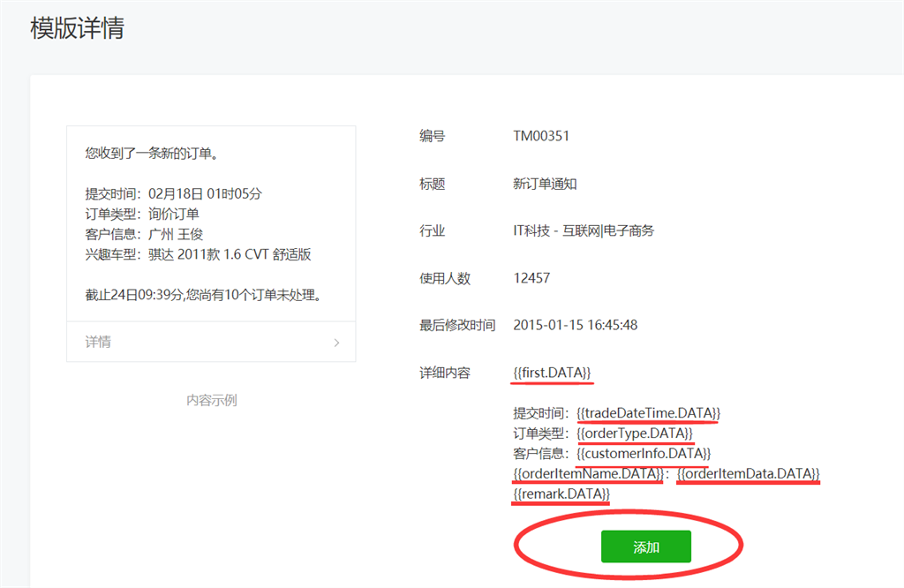
Task: Pick the {{customerInfo.DATA}} variable
Action: (644, 454)
